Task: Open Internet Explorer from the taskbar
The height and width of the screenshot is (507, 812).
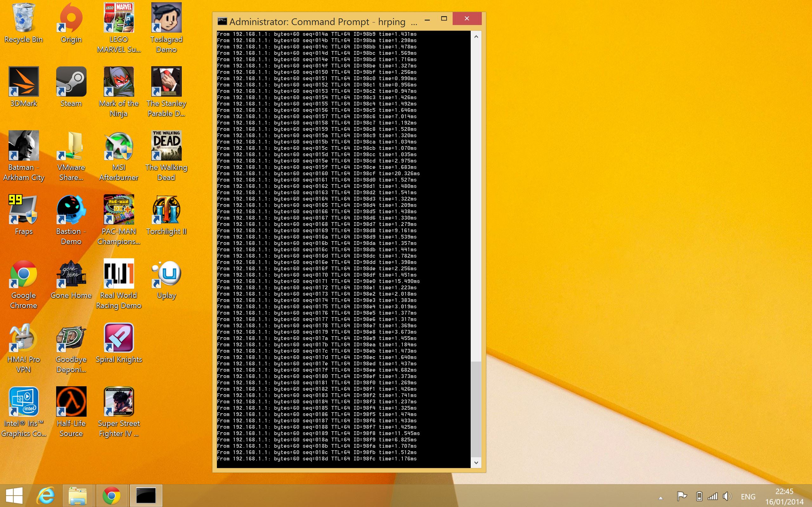Action: pyautogui.click(x=46, y=496)
